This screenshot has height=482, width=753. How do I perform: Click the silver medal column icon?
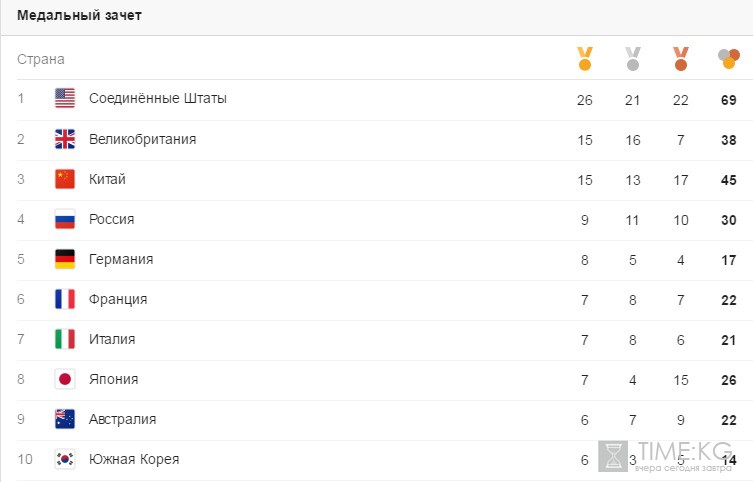point(633,59)
